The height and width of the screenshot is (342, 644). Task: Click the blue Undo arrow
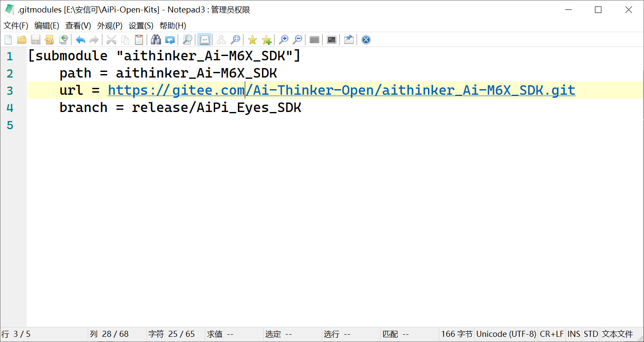click(x=80, y=40)
